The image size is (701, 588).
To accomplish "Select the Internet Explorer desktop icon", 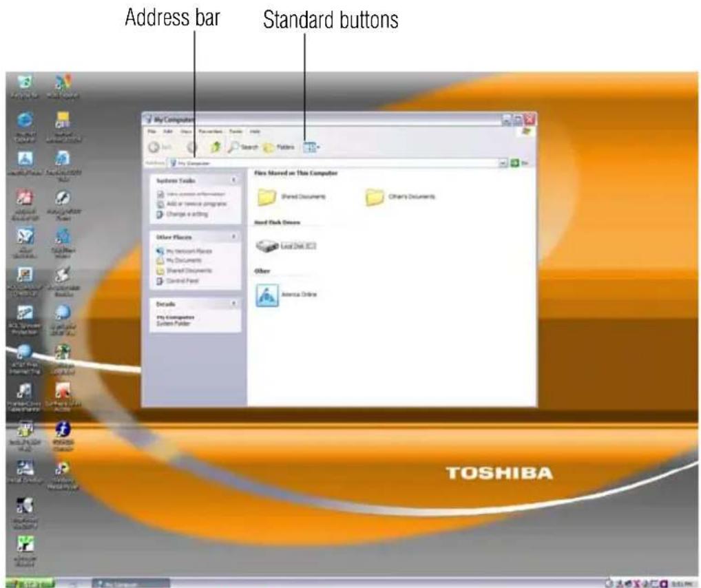I will point(25,120).
